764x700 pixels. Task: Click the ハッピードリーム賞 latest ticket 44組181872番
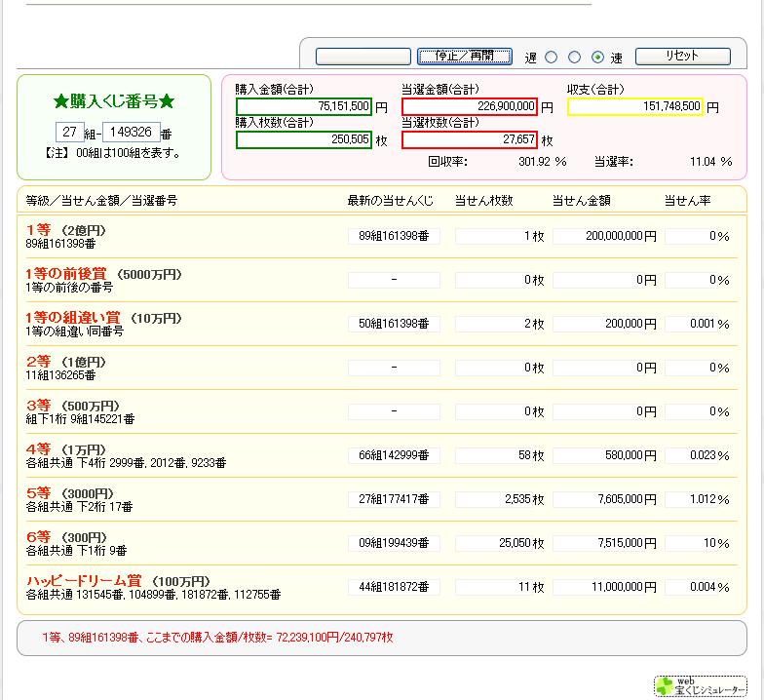(x=394, y=587)
